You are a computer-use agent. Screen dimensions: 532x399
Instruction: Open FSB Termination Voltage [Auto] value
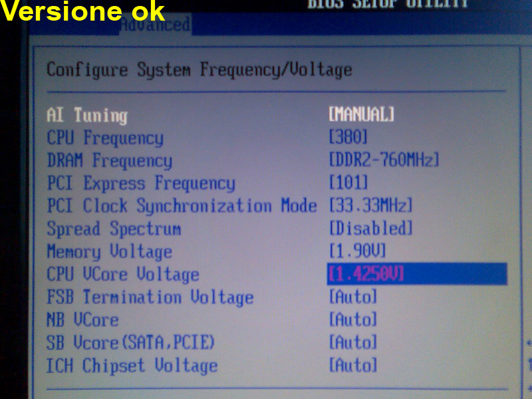(x=353, y=296)
